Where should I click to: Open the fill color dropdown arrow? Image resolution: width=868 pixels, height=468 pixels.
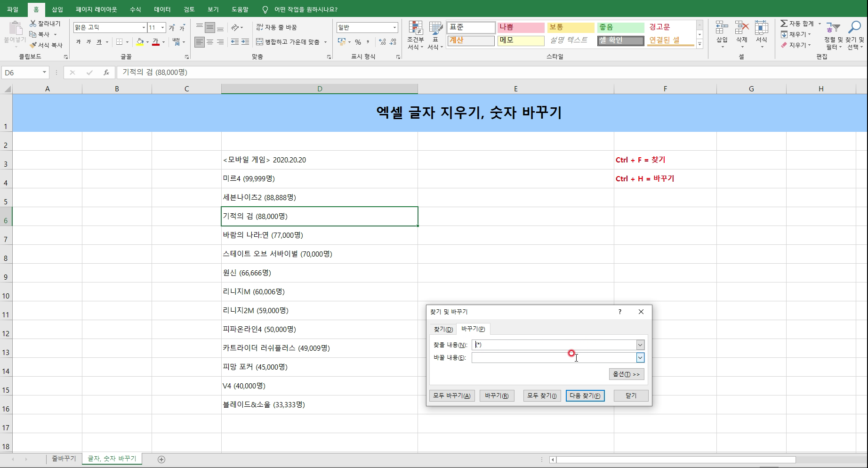click(147, 42)
